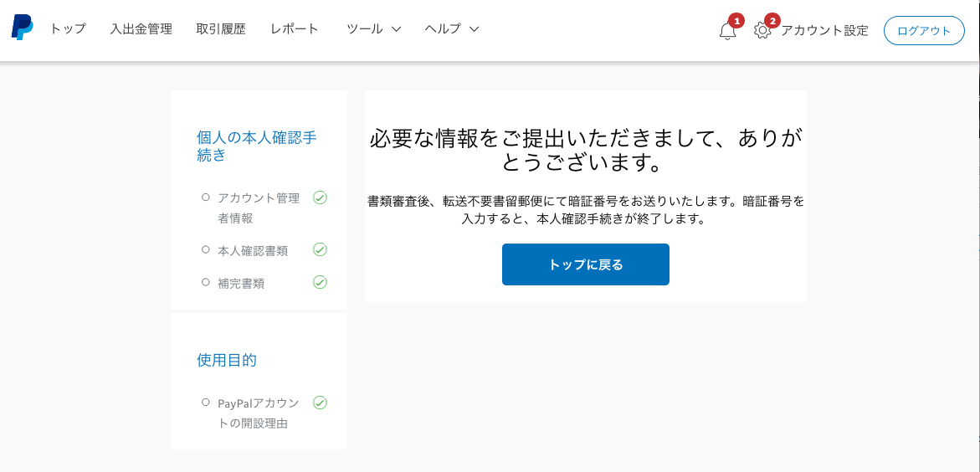
Task: Expand the ヘルプ dropdown menu
Action: [x=451, y=29]
